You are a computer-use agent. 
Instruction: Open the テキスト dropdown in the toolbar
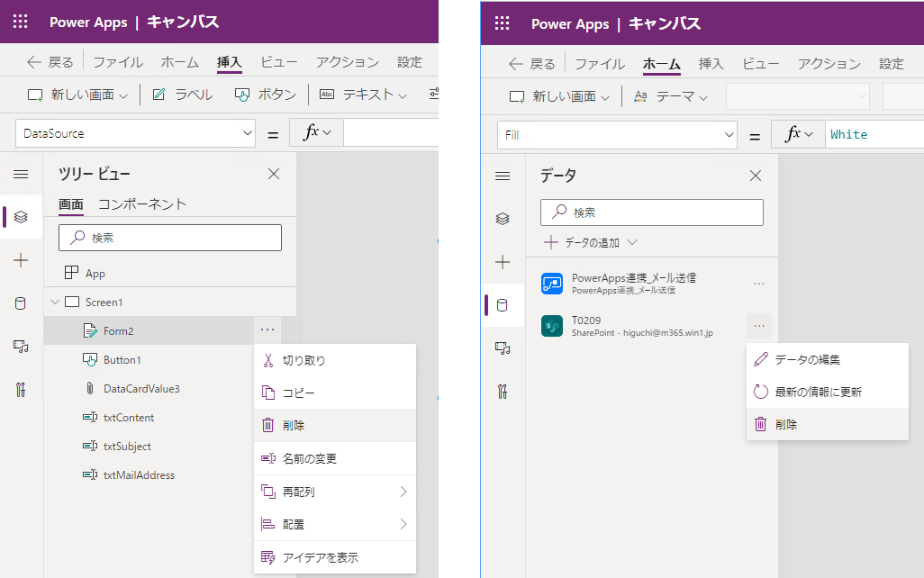coord(363,95)
